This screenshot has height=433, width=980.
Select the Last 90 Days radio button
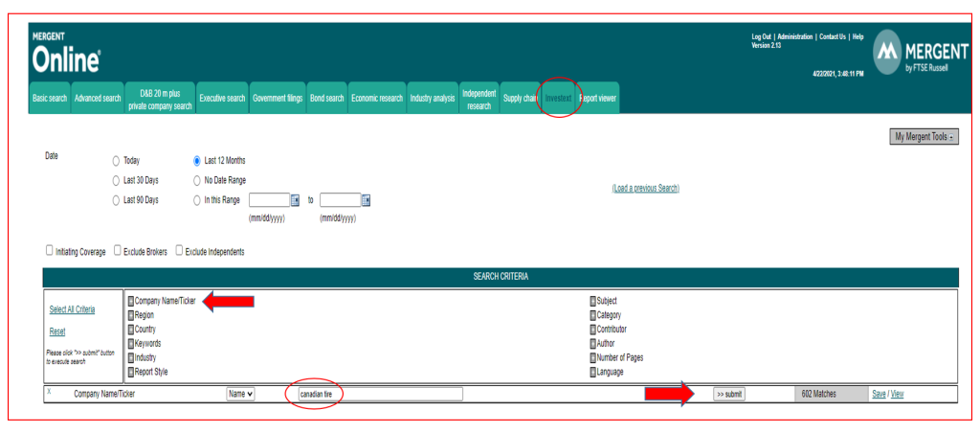coord(116,200)
